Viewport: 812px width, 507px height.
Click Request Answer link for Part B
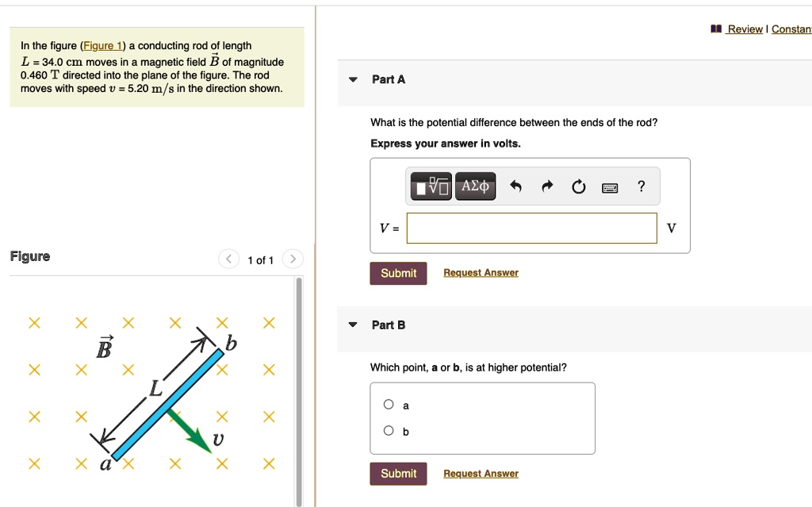pos(481,474)
